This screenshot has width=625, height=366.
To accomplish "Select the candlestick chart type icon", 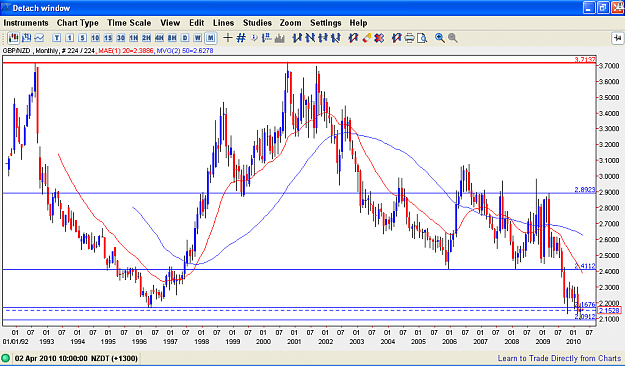I will [x=14, y=38].
